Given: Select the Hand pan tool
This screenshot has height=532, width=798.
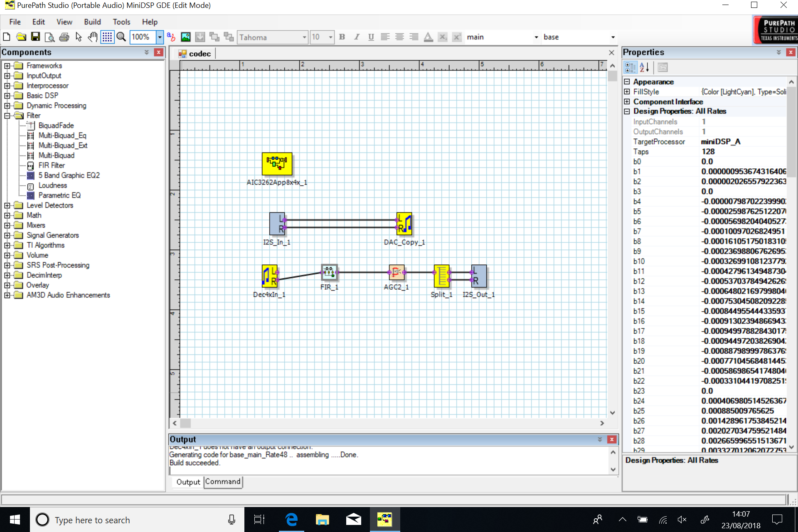Looking at the screenshot, I should tap(92, 37).
